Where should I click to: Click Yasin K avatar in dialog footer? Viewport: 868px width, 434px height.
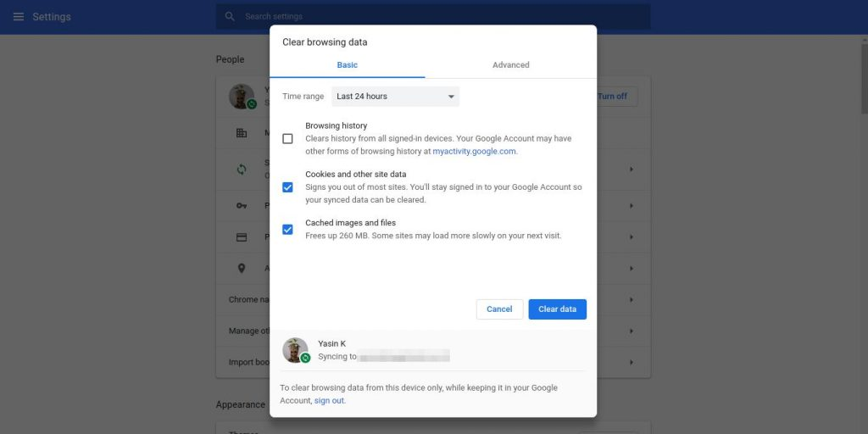tap(295, 350)
